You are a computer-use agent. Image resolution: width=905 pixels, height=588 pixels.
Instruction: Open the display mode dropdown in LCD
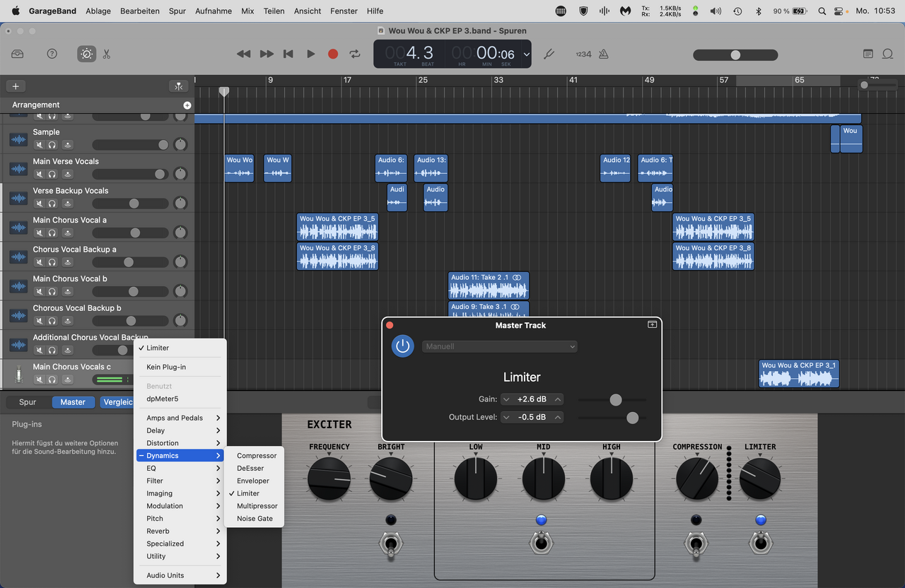[527, 54]
